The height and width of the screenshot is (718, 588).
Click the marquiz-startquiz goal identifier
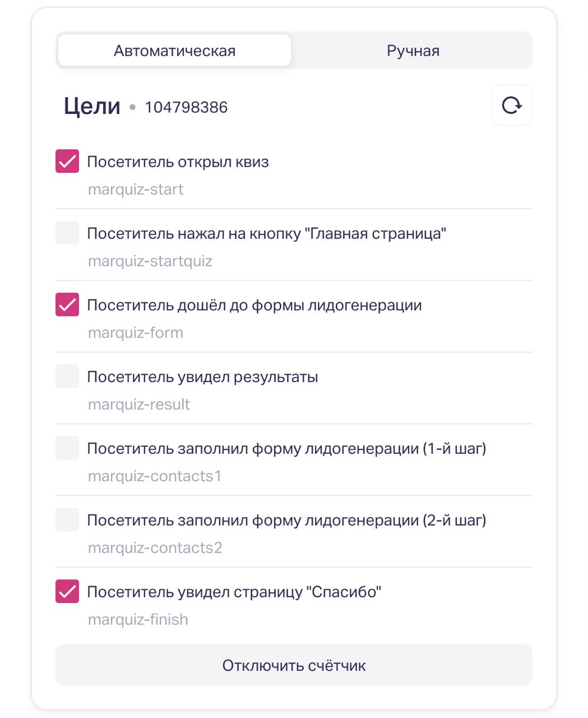pos(150,261)
